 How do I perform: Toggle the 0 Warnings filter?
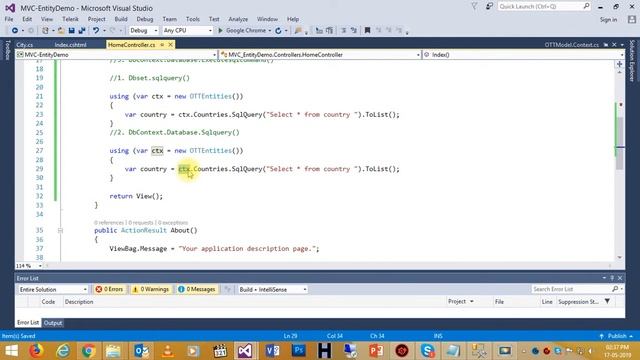(x=151, y=289)
